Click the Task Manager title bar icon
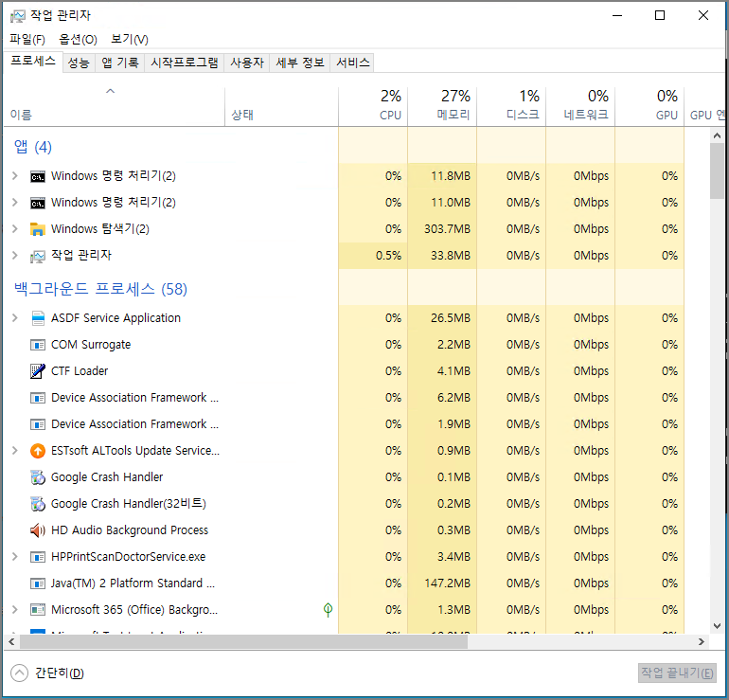The width and height of the screenshot is (729, 700). point(18,16)
